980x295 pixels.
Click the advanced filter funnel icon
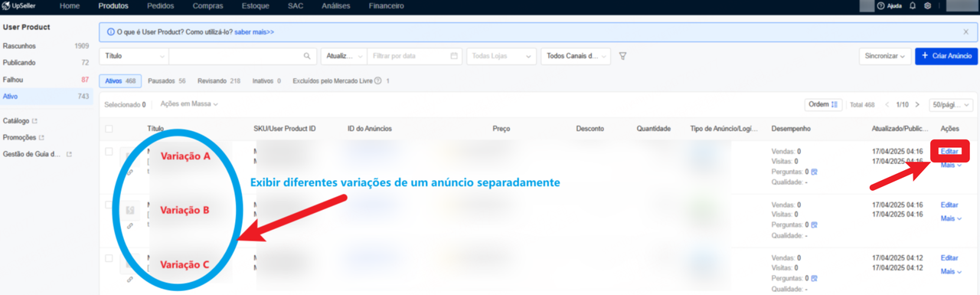623,56
